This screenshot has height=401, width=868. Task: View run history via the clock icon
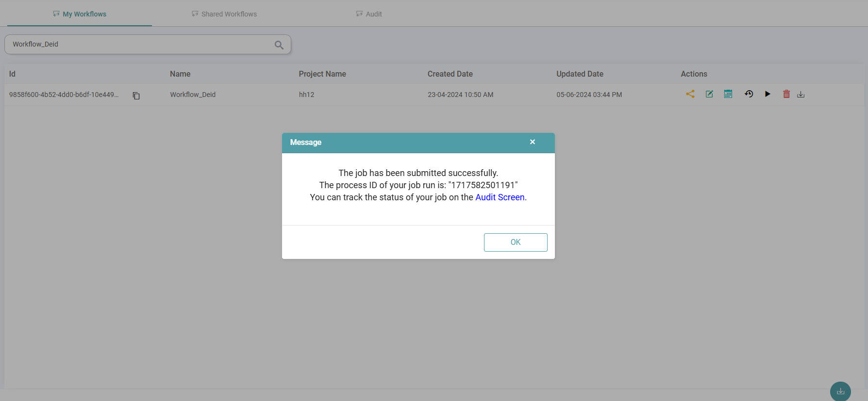(x=749, y=94)
